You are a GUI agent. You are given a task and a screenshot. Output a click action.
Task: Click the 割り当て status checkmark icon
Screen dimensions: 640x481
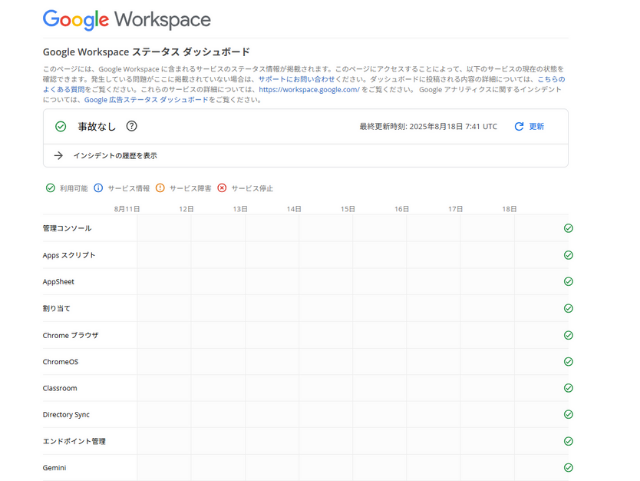click(568, 308)
